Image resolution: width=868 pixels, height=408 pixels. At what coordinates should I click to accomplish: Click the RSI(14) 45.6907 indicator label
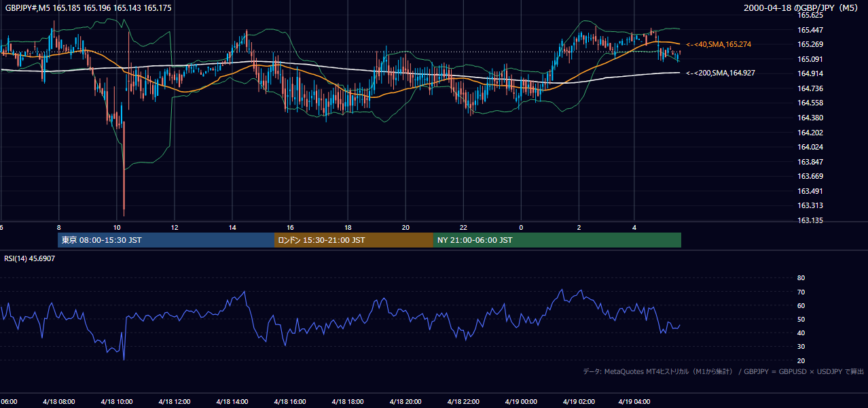[x=30, y=258]
